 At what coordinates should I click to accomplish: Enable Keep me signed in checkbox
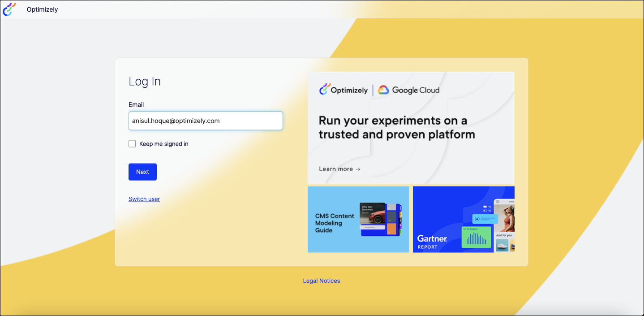(x=132, y=144)
